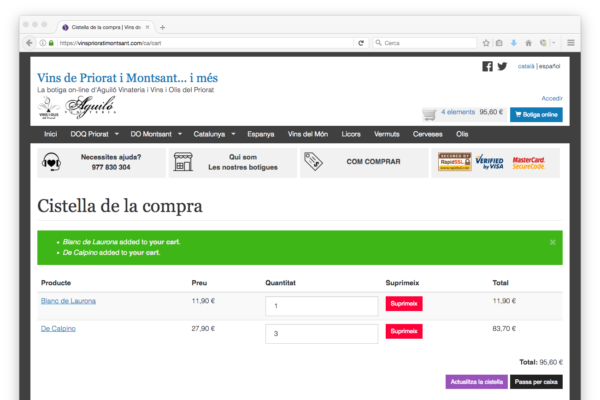Switch language to español
The width and height of the screenshot is (600, 400).
pos(549,66)
